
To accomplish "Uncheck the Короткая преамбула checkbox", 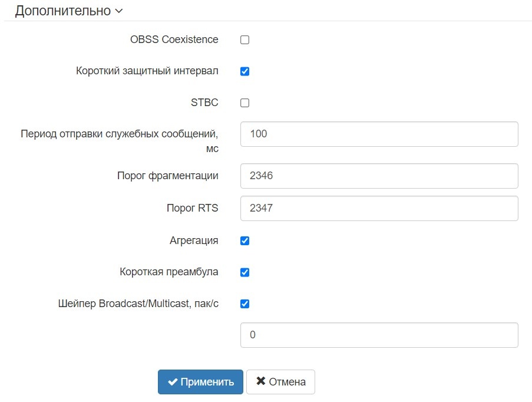I will 245,272.
